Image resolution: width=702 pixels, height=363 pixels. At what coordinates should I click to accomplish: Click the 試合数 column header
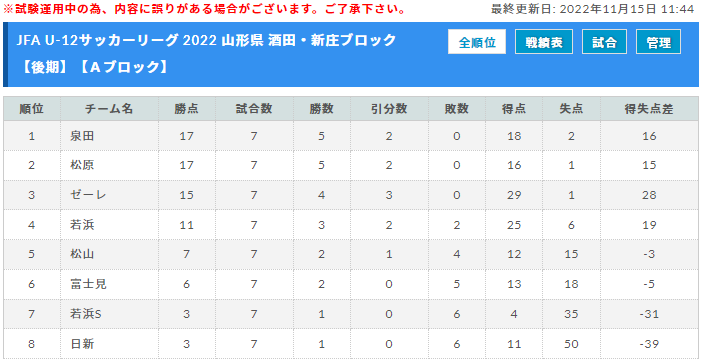click(254, 109)
